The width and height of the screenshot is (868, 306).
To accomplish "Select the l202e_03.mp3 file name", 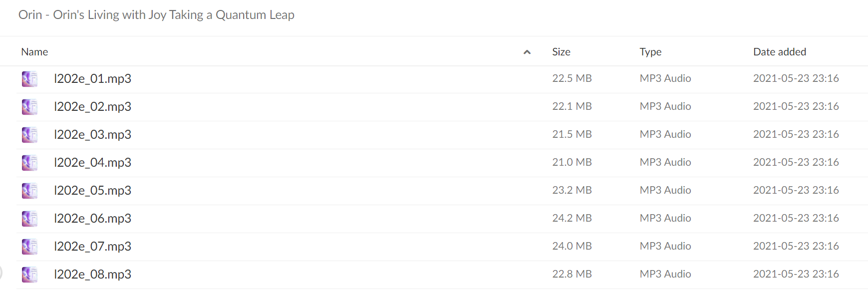I will pos(93,135).
